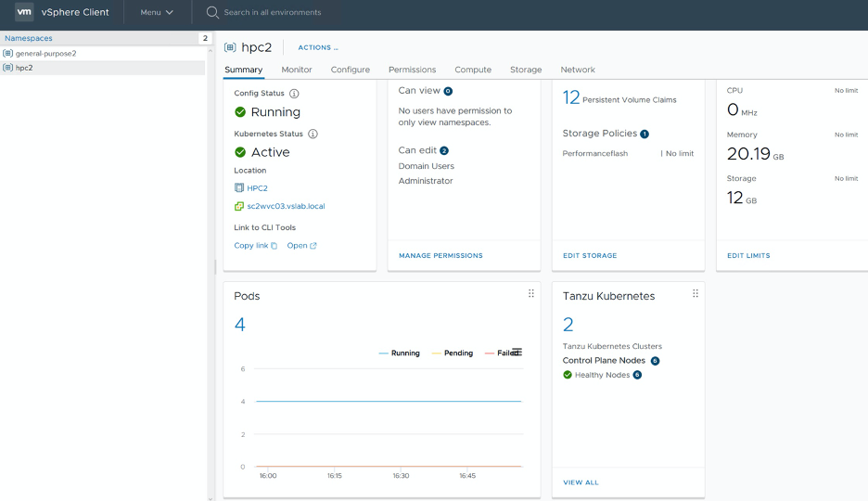868x501 pixels.
Task: Switch to the Monitor tab
Action: pyautogui.click(x=297, y=70)
